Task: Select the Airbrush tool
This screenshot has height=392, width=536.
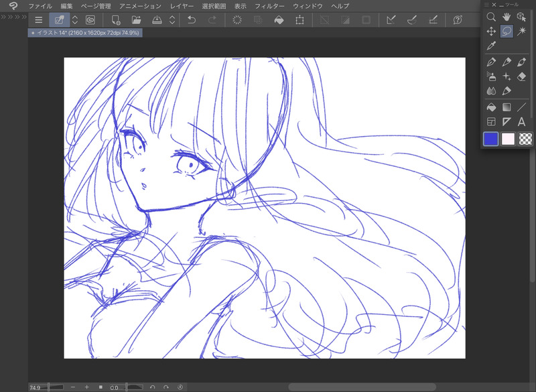Action: pos(491,76)
